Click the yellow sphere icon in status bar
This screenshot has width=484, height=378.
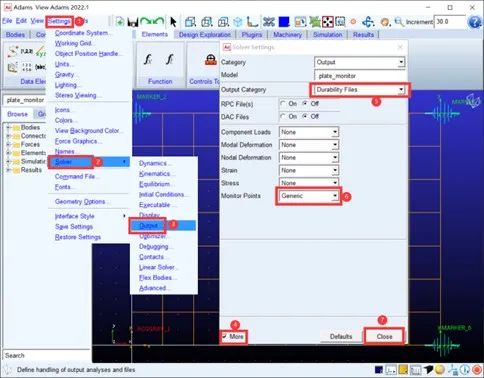440,370
